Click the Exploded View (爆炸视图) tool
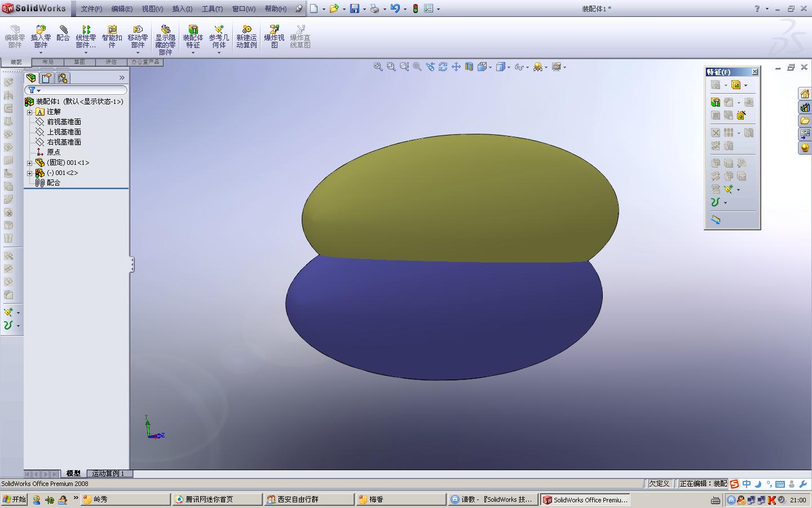 click(274, 37)
